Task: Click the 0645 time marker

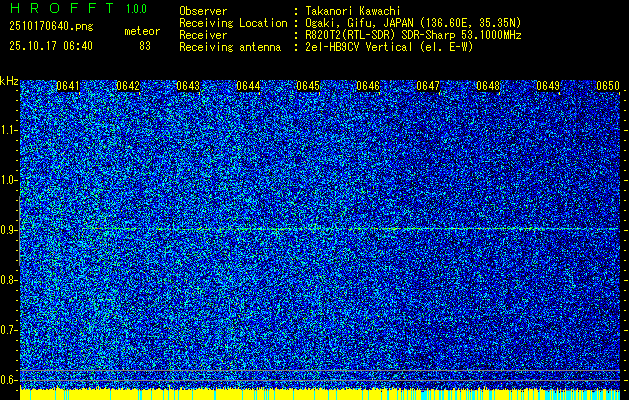Action: coord(308,86)
